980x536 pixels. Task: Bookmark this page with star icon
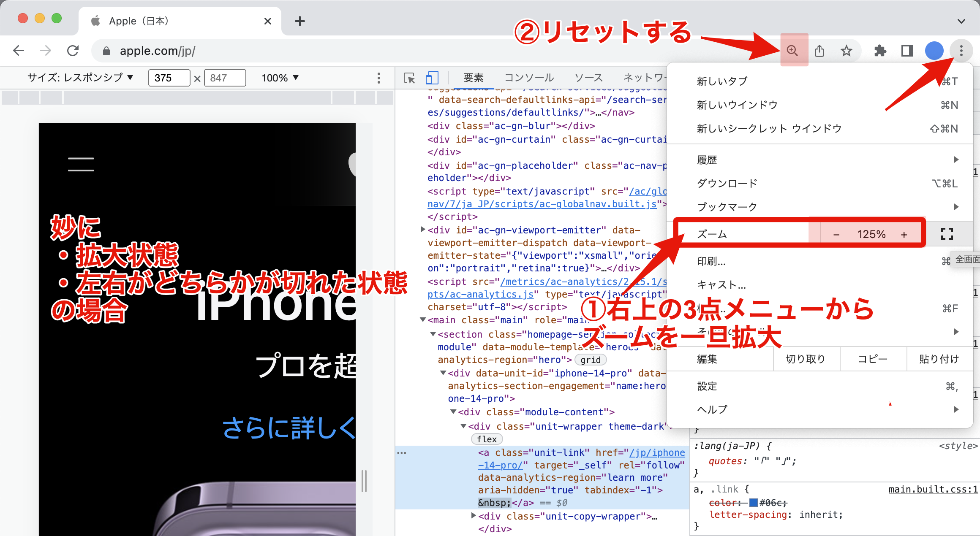click(x=847, y=51)
